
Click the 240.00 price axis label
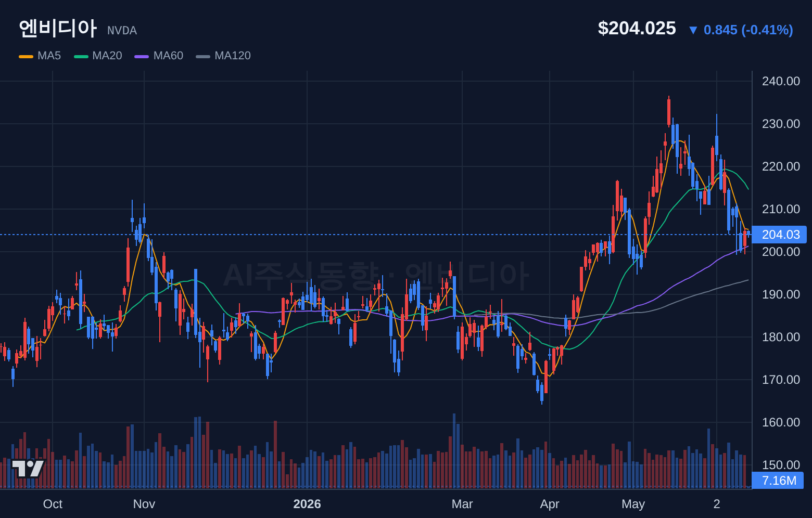click(781, 81)
